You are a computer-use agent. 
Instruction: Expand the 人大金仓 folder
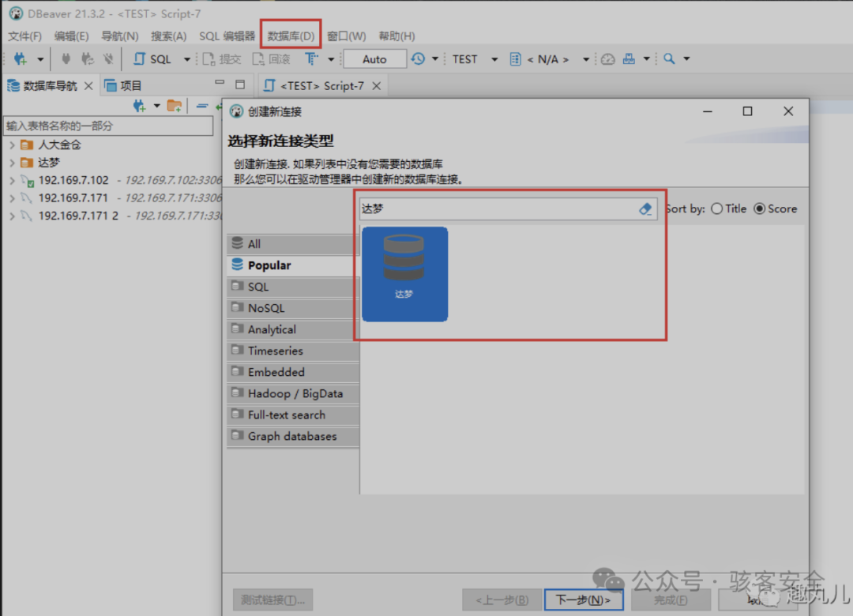click(x=12, y=145)
